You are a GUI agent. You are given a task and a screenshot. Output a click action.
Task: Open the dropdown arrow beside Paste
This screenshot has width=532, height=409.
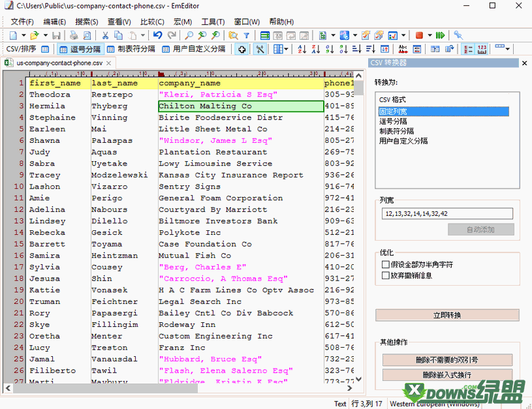[x=143, y=35]
